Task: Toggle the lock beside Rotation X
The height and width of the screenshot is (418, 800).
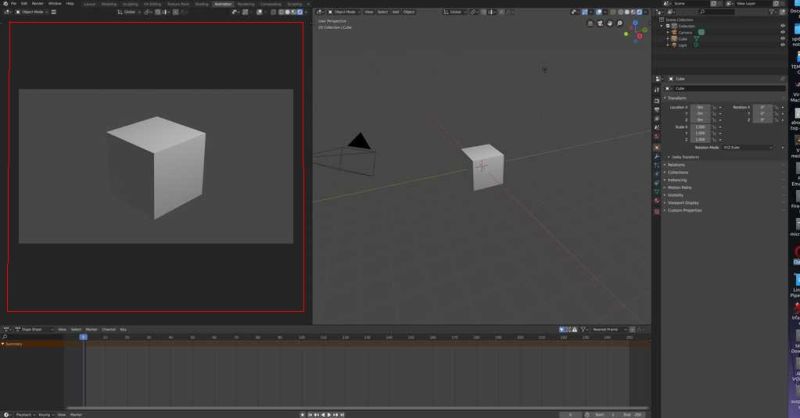Action: pos(777,108)
